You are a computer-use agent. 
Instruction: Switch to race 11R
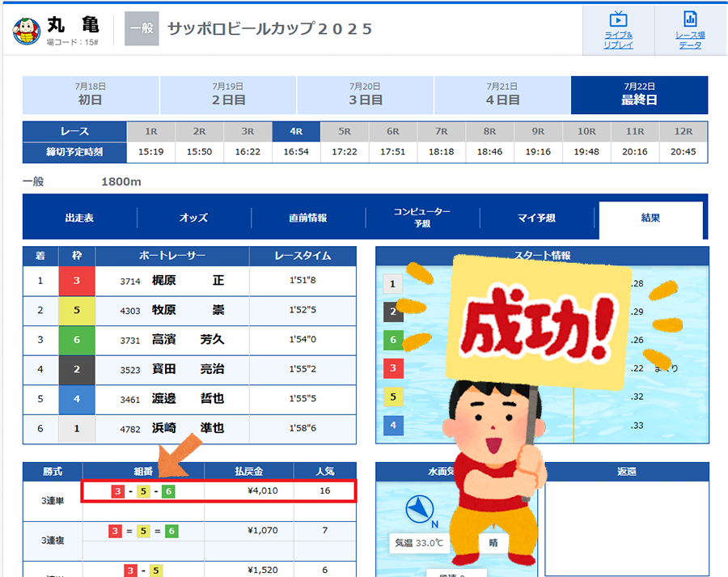(635, 131)
